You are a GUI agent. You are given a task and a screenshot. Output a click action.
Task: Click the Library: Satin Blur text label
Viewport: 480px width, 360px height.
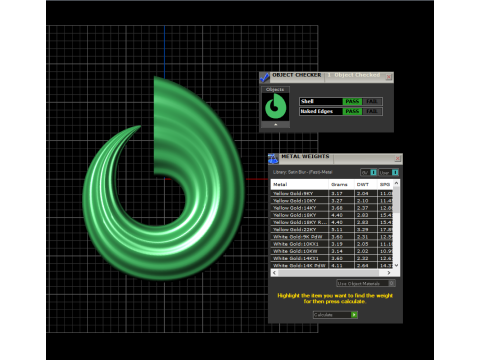pyautogui.click(x=302, y=172)
